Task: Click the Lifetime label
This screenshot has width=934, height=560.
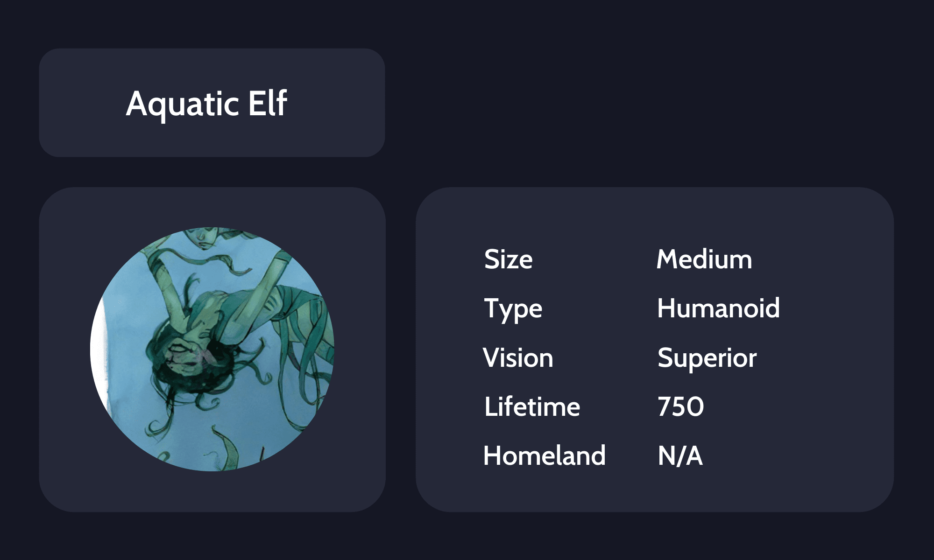Action: (x=532, y=407)
